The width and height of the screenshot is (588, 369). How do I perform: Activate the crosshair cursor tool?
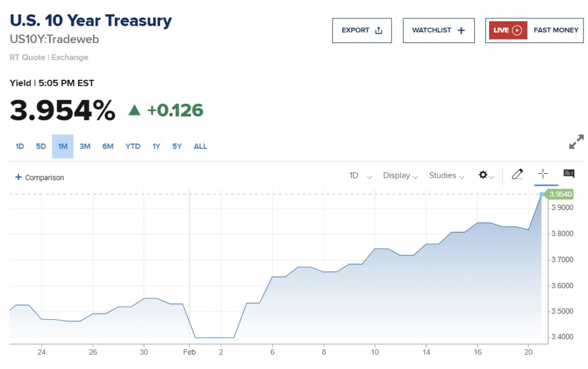tap(544, 174)
